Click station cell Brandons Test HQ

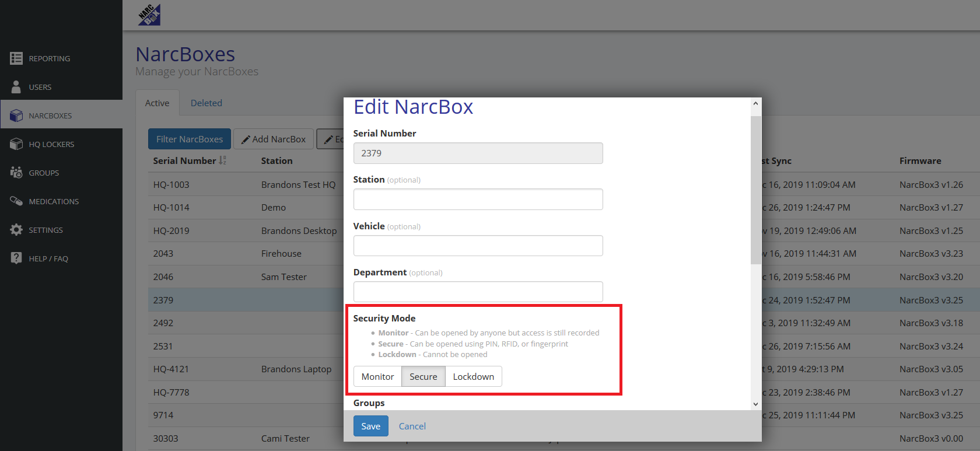tap(298, 184)
